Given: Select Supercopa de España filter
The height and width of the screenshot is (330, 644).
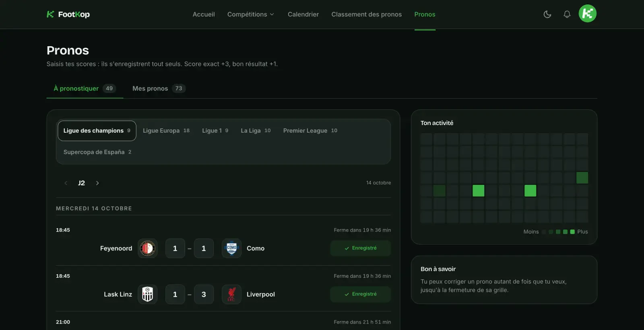Looking at the screenshot, I should (x=97, y=152).
